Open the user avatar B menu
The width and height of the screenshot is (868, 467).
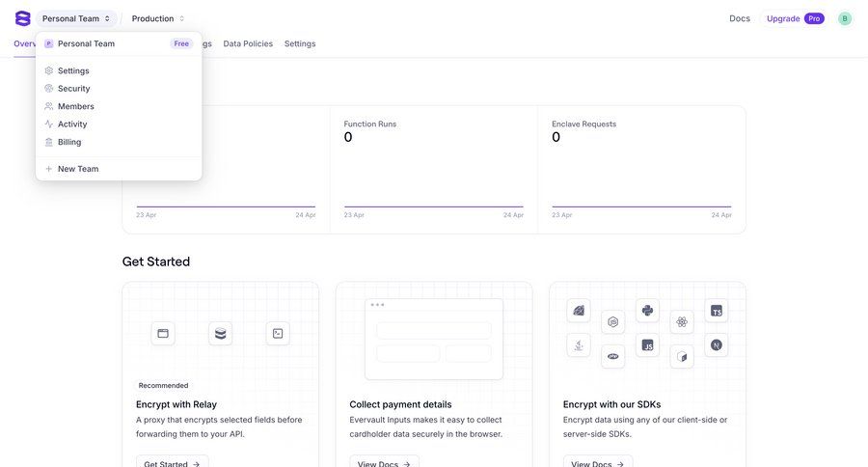click(x=844, y=19)
